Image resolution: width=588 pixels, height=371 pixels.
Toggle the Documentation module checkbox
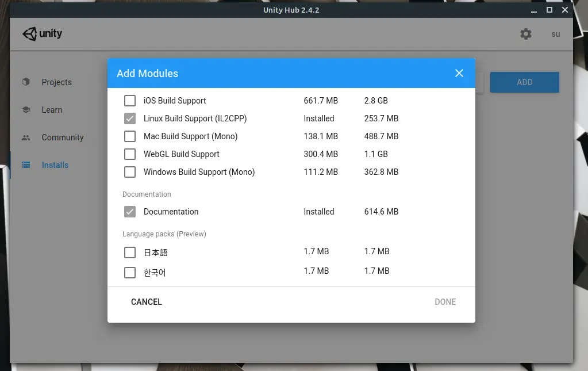coord(130,212)
